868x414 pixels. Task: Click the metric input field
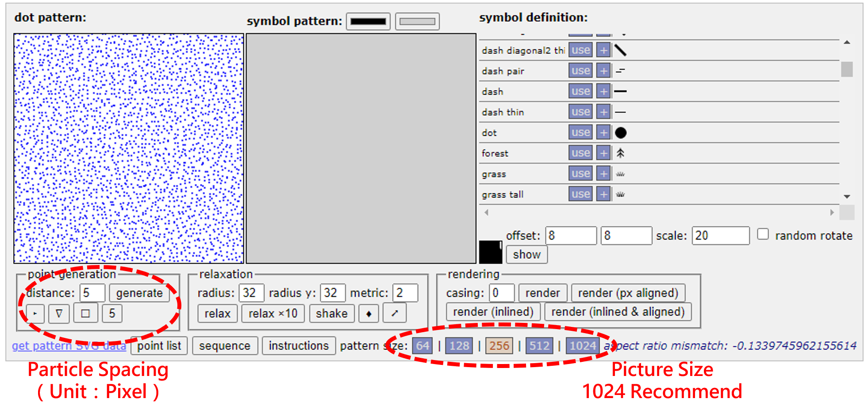click(x=405, y=293)
